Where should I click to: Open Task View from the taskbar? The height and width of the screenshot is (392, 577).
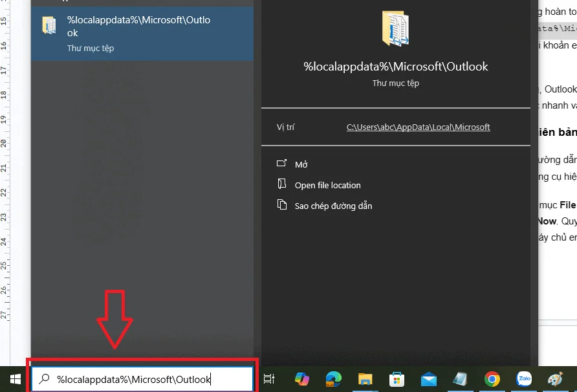pos(269,379)
